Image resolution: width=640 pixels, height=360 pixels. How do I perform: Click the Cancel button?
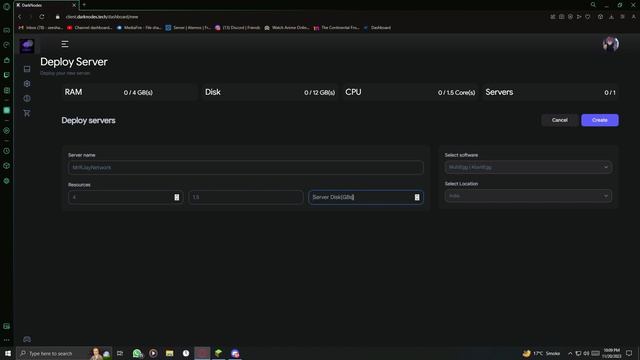560,120
